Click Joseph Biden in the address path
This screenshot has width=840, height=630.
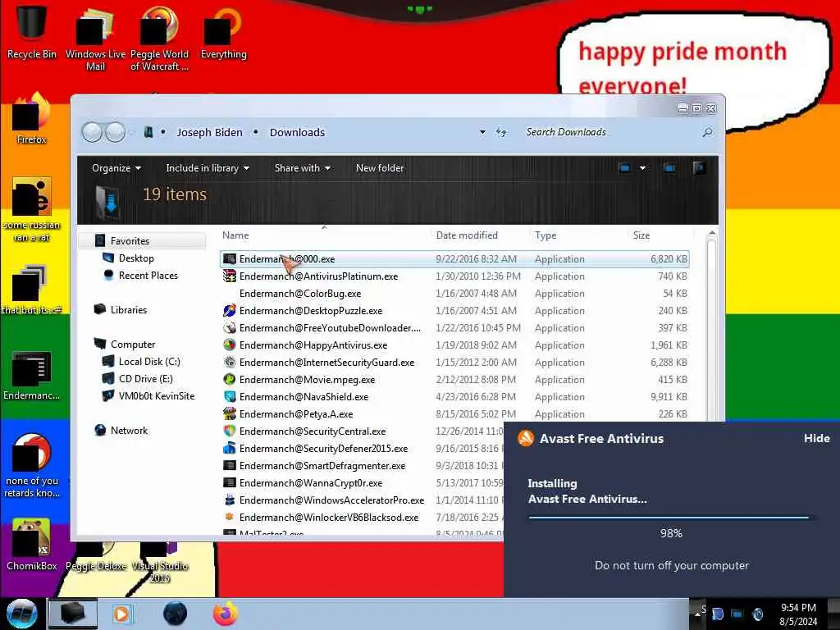pos(209,132)
